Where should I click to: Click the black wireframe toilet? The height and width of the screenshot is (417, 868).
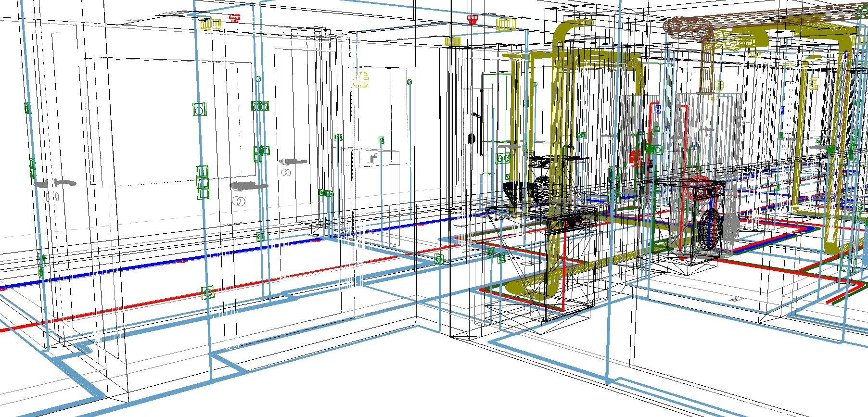click(x=516, y=190)
